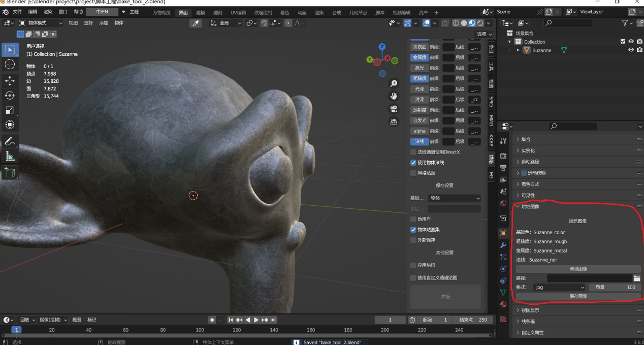Image resolution: width=644 pixels, height=345 pixels.
Task: Uncheck 使用物体法线 checkbox
Action: [x=413, y=163]
